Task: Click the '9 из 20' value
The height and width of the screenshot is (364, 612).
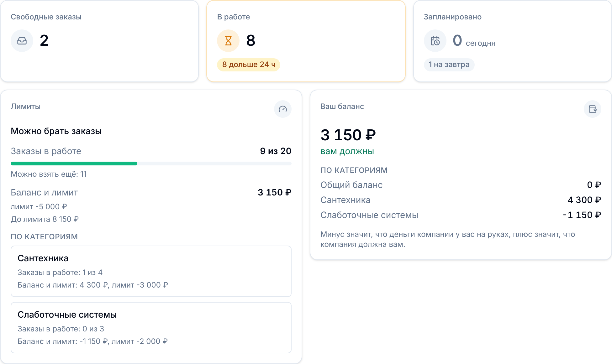Action: click(x=276, y=151)
